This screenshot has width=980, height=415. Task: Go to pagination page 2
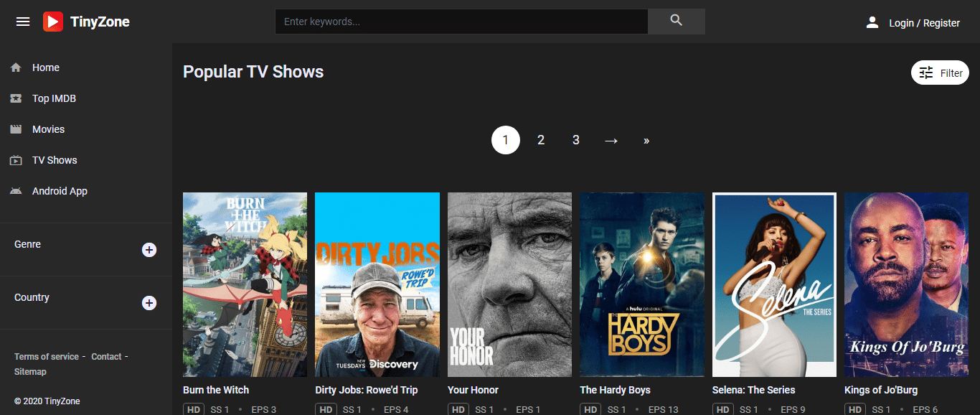pyautogui.click(x=541, y=140)
